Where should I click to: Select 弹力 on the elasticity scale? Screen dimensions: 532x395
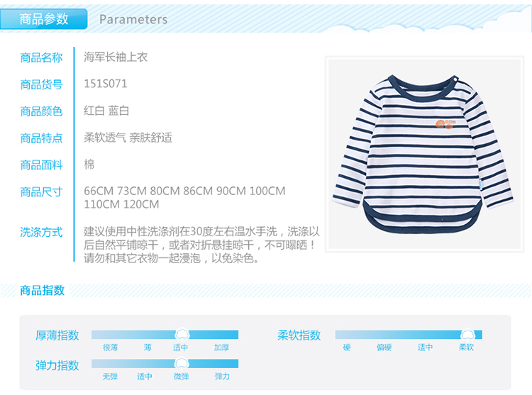[x=222, y=377]
